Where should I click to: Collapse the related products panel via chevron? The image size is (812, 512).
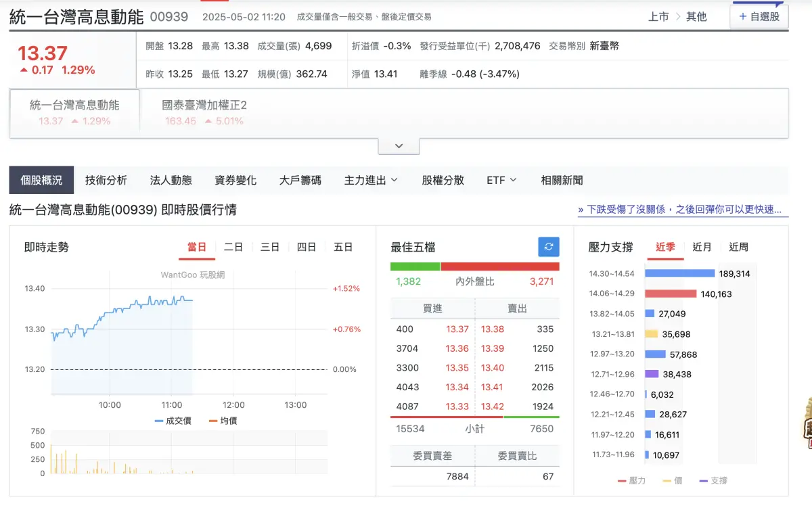pyautogui.click(x=398, y=145)
